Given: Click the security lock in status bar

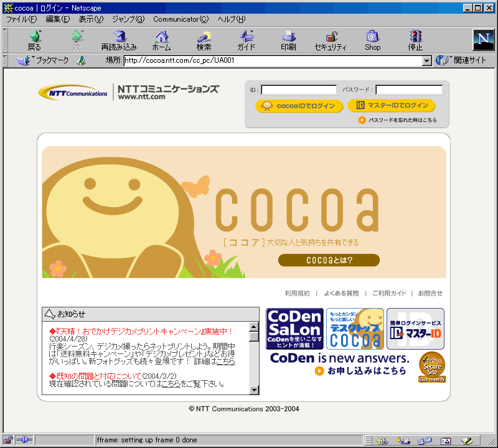Looking at the screenshot, I should 8,440.
